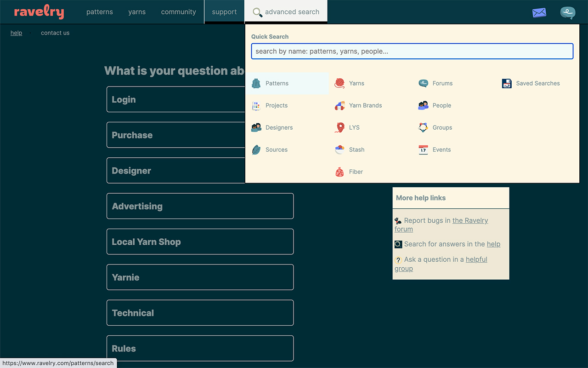The width and height of the screenshot is (588, 368).
Task: Click the Saved Searches floppy disk icon
Action: (507, 83)
